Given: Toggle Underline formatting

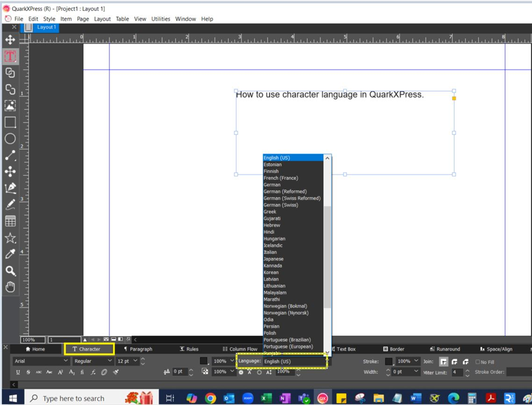Looking at the screenshot, I should click(19, 372).
